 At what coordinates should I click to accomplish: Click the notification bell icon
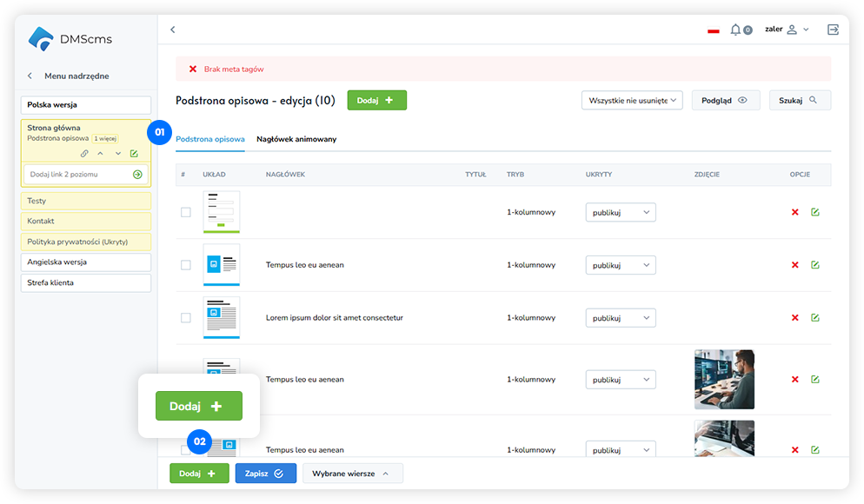click(735, 30)
